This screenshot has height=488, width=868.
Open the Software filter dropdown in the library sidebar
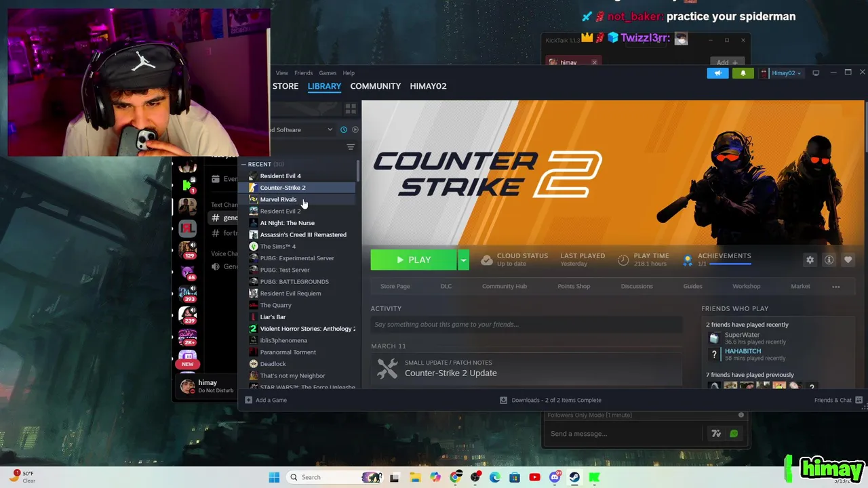[302, 129]
